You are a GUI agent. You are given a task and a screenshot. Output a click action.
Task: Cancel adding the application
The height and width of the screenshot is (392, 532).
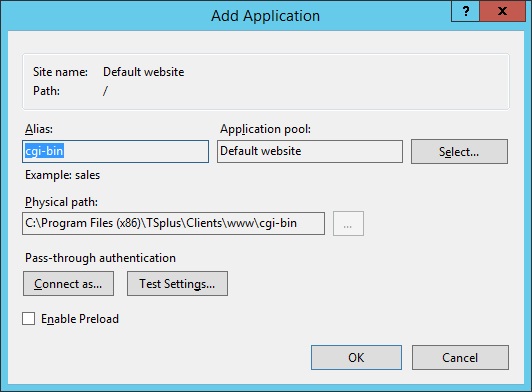tap(460, 357)
